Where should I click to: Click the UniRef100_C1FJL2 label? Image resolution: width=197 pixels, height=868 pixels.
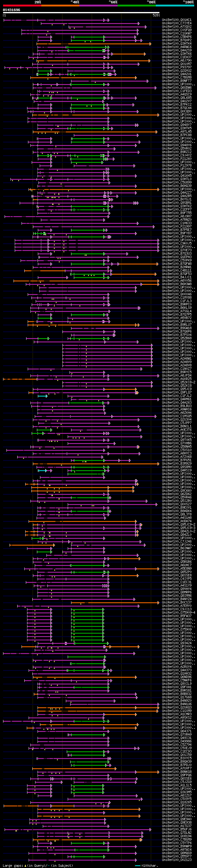click(x=176, y=396)
